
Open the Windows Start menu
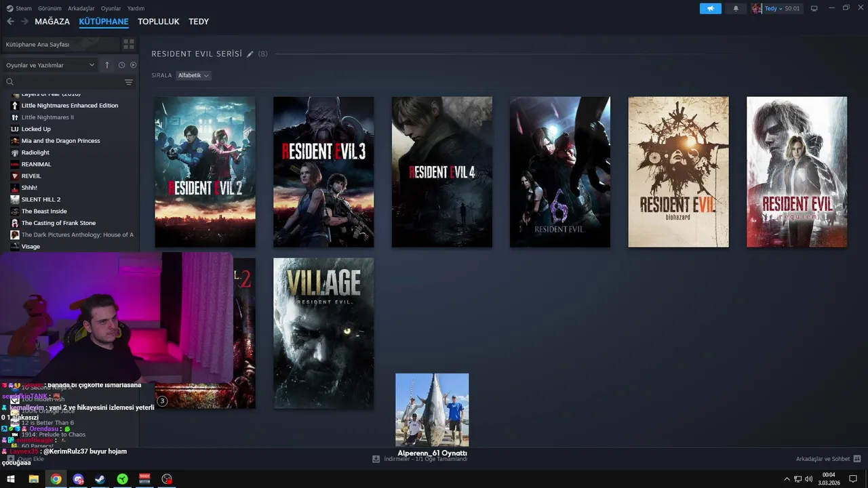[x=11, y=479]
